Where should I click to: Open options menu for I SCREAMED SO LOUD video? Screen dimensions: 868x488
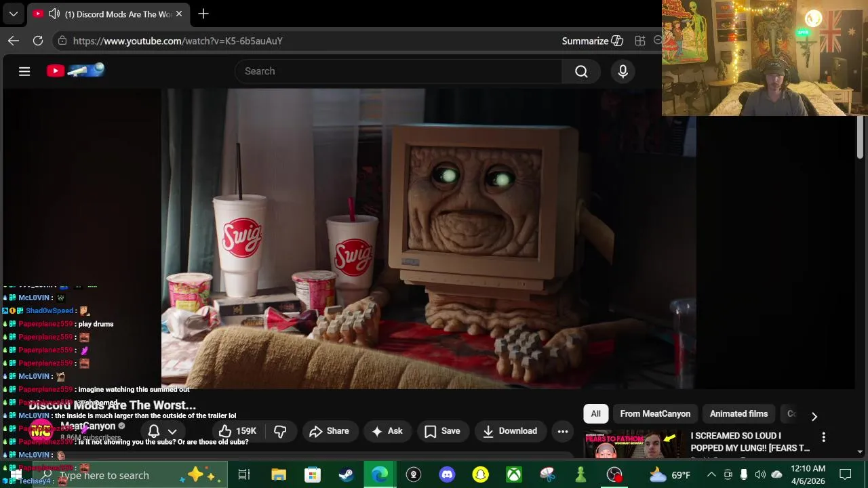pos(823,437)
